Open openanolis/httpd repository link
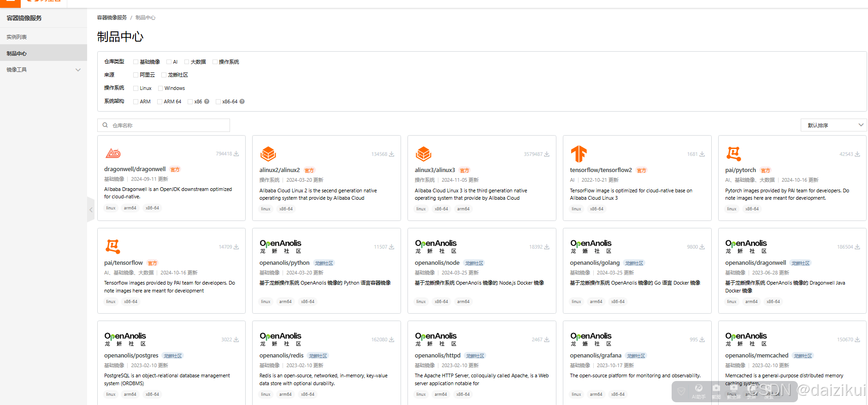The height and width of the screenshot is (405, 868). click(437, 355)
